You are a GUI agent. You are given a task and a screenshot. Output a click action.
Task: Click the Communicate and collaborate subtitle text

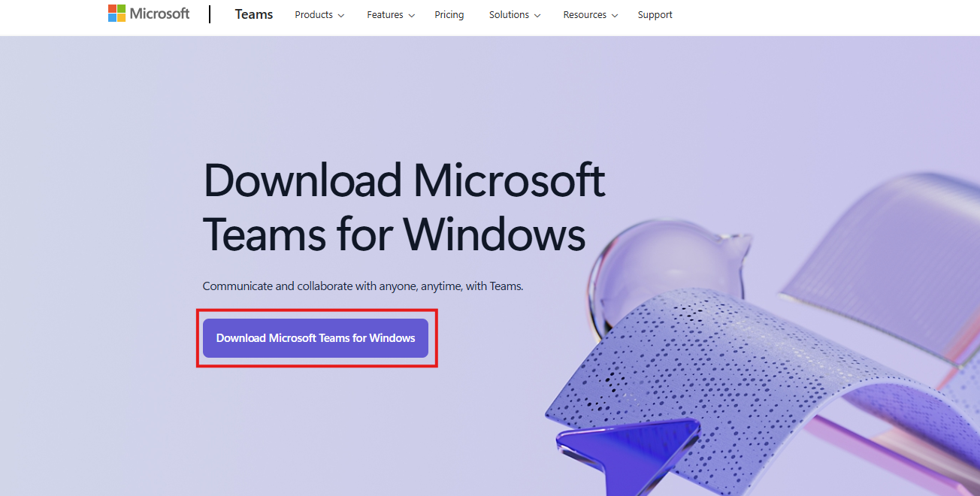click(363, 286)
